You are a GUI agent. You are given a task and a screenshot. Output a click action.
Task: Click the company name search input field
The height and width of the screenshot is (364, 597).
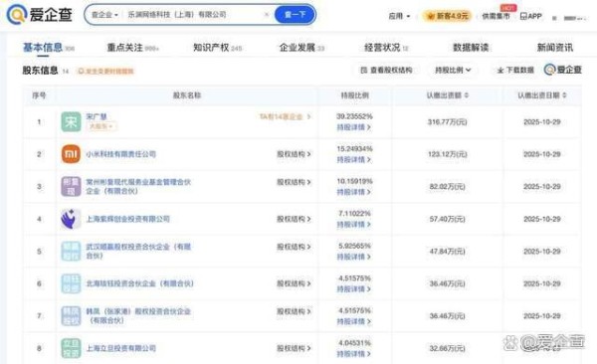(x=192, y=15)
